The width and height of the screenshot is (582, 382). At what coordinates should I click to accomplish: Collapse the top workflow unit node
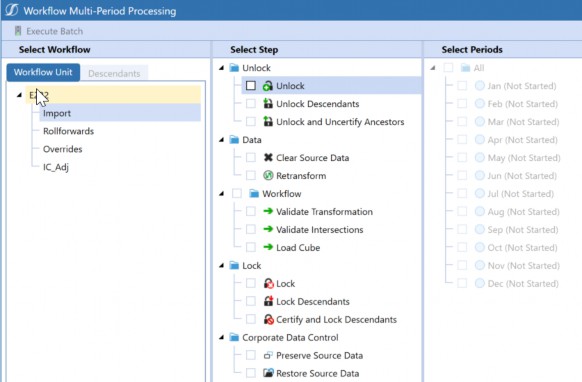pos(19,95)
